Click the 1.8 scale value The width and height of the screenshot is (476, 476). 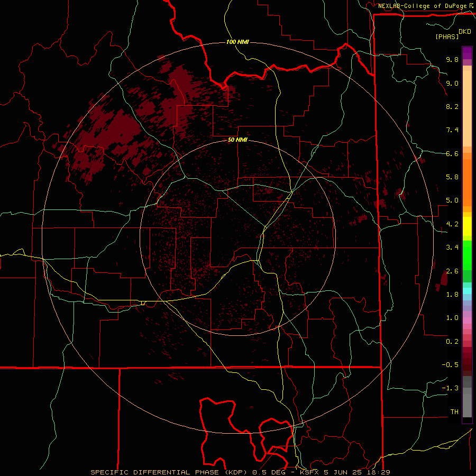click(x=452, y=295)
